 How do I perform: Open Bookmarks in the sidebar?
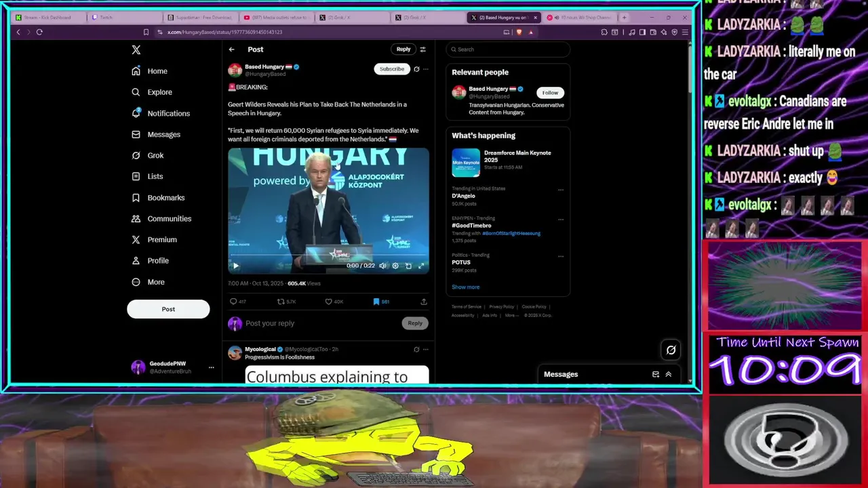[158, 197]
